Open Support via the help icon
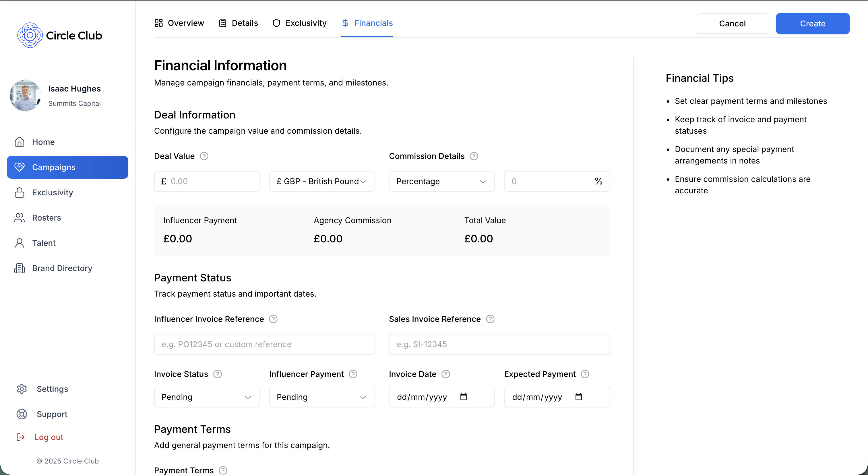 22,414
